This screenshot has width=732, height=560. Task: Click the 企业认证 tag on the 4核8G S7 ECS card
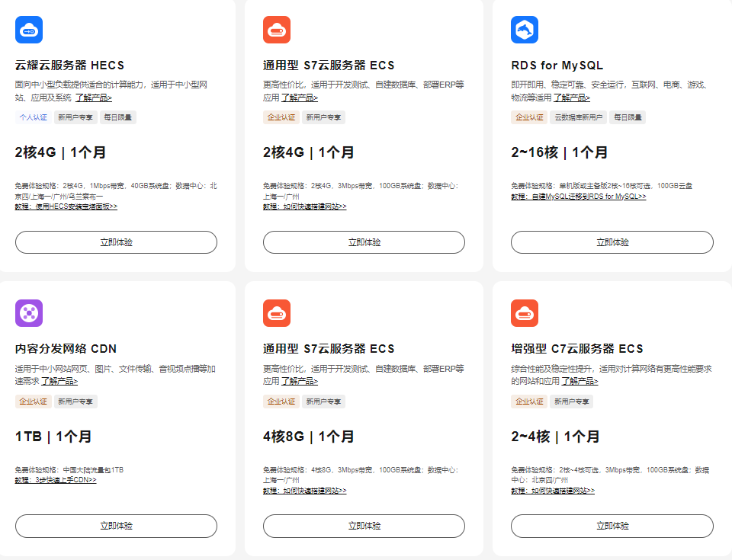tap(281, 402)
